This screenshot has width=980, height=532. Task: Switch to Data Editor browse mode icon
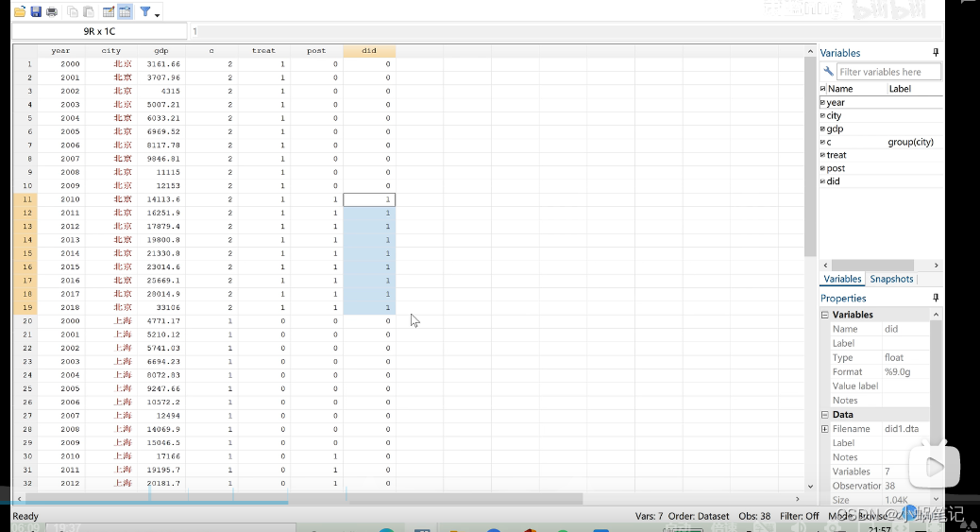point(125,12)
